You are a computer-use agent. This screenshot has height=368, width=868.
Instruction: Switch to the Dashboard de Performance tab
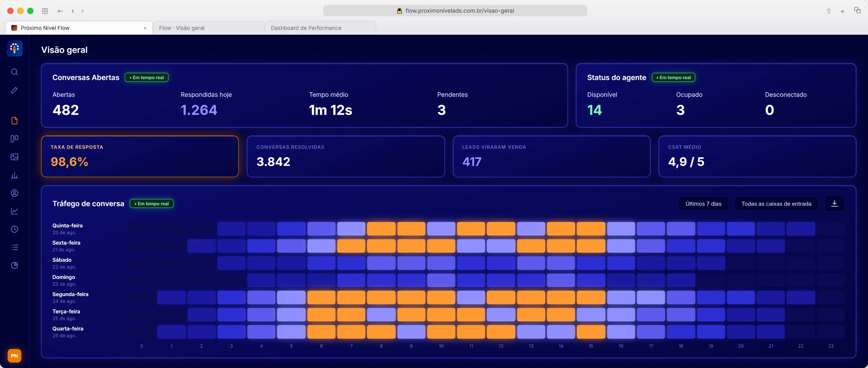pos(320,28)
